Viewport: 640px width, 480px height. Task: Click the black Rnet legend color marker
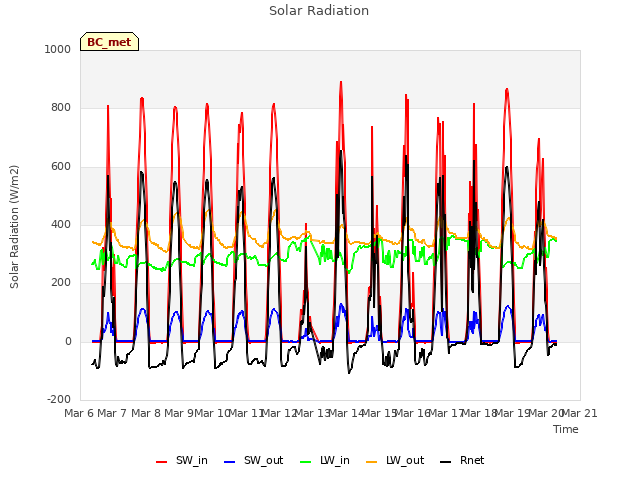point(446,462)
